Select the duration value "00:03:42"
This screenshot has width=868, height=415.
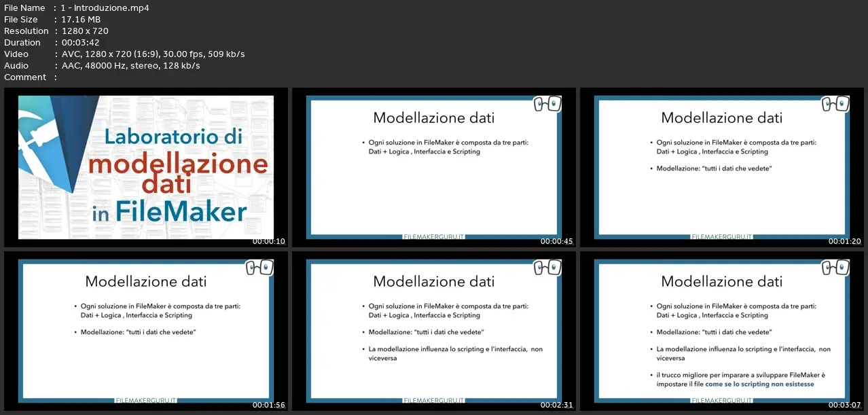(80, 43)
